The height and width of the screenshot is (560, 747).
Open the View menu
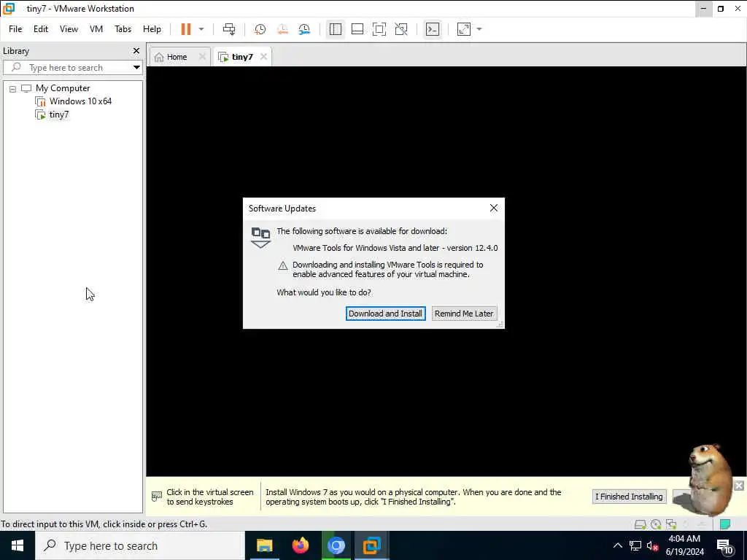(69, 29)
